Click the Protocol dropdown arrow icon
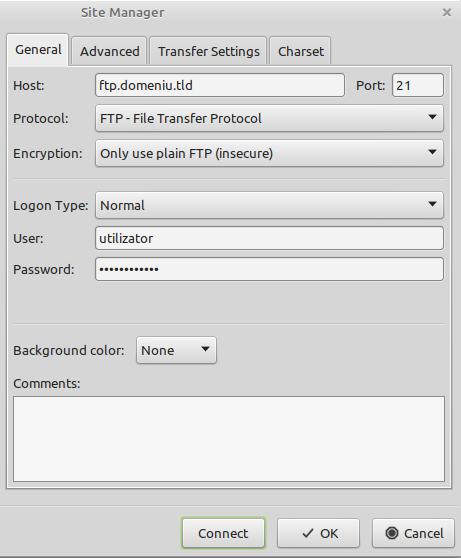The width and height of the screenshot is (461, 558). point(432,117)
